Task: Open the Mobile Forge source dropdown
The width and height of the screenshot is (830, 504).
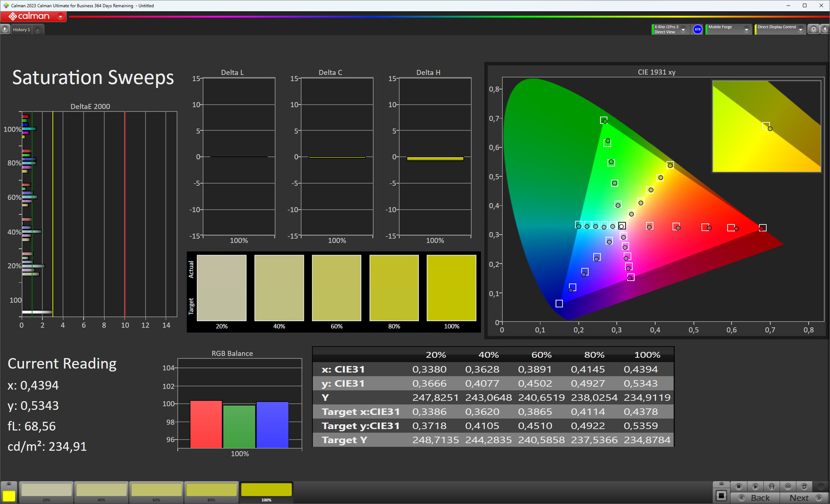Action: pos(746,29)
